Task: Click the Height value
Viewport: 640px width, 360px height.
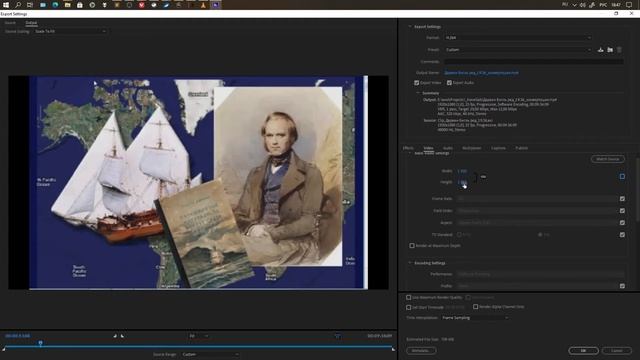Action: 462,182
